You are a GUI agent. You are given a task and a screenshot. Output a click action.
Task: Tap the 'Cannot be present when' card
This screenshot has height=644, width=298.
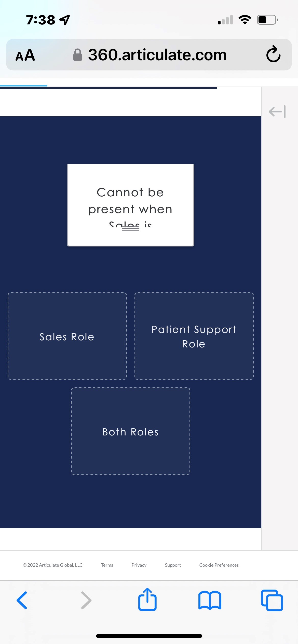pyautogui.click(x=130, y=201)
